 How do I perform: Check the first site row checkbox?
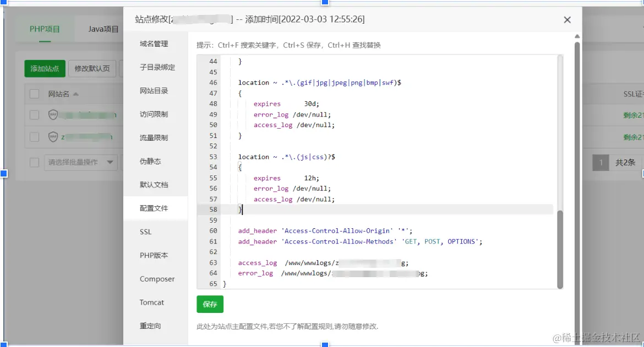pyautogui.click(x=35, y=114)
